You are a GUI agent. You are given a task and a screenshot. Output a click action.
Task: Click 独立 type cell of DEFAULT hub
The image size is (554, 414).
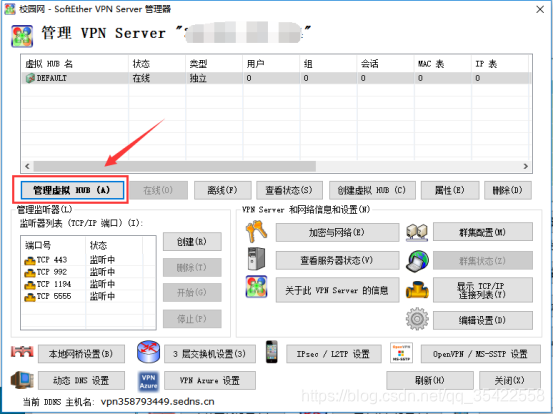[x=198, y=78]
